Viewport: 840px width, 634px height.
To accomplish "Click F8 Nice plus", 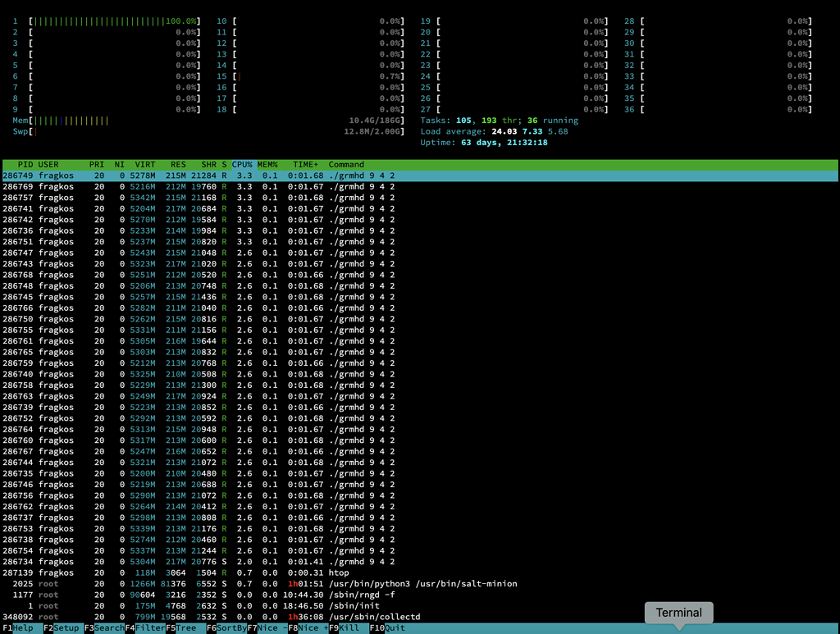I will [308, 628].
